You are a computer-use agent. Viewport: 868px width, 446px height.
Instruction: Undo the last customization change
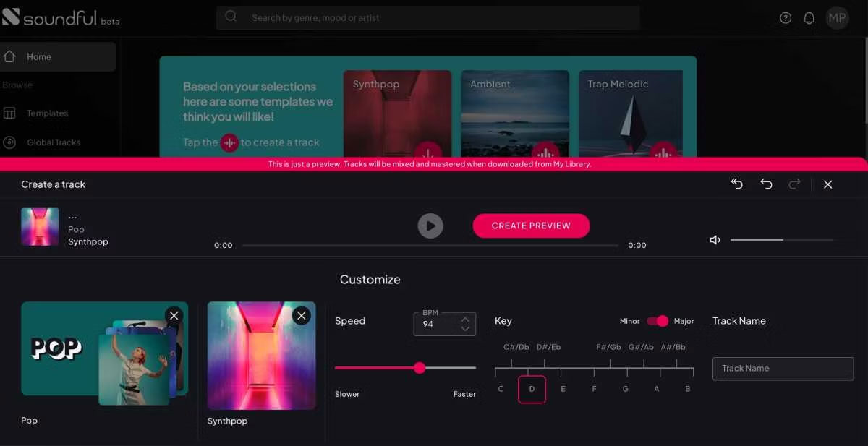[766, 184]
